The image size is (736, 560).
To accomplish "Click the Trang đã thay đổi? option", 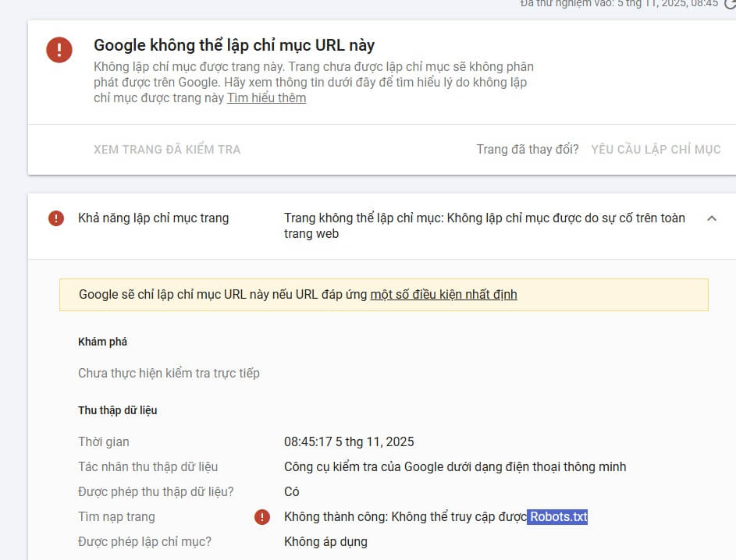I will click(527, 149).
